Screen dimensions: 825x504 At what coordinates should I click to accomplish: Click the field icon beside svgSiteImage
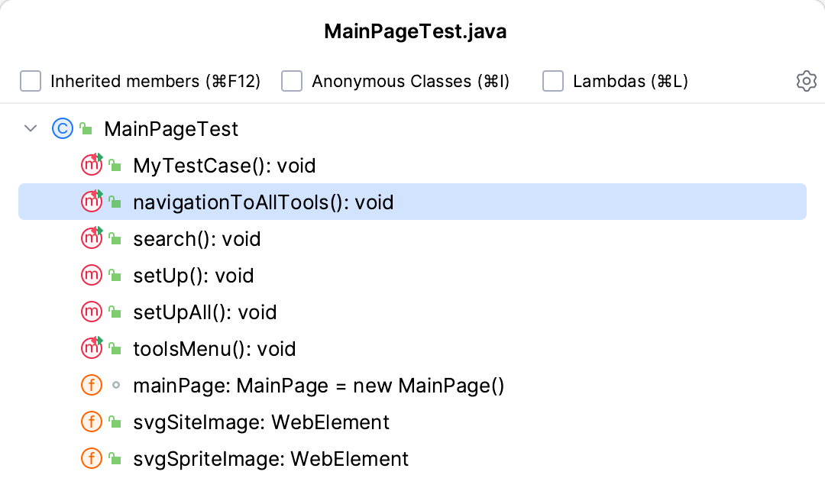pos(92,422)
